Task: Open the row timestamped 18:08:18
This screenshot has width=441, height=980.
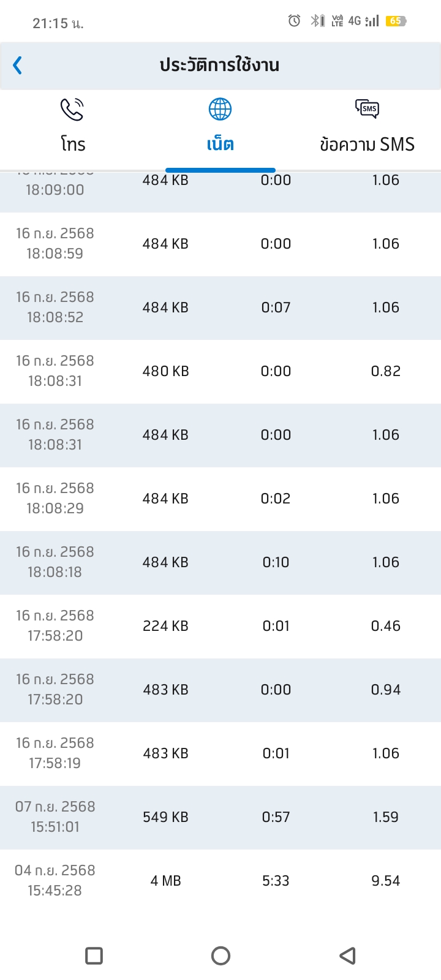Action: 221,562
